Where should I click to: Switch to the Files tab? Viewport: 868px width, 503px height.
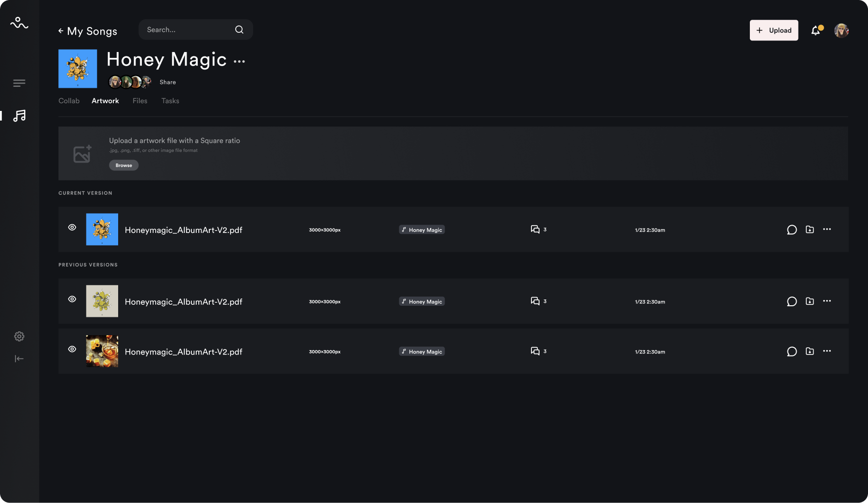click(140, 101)
